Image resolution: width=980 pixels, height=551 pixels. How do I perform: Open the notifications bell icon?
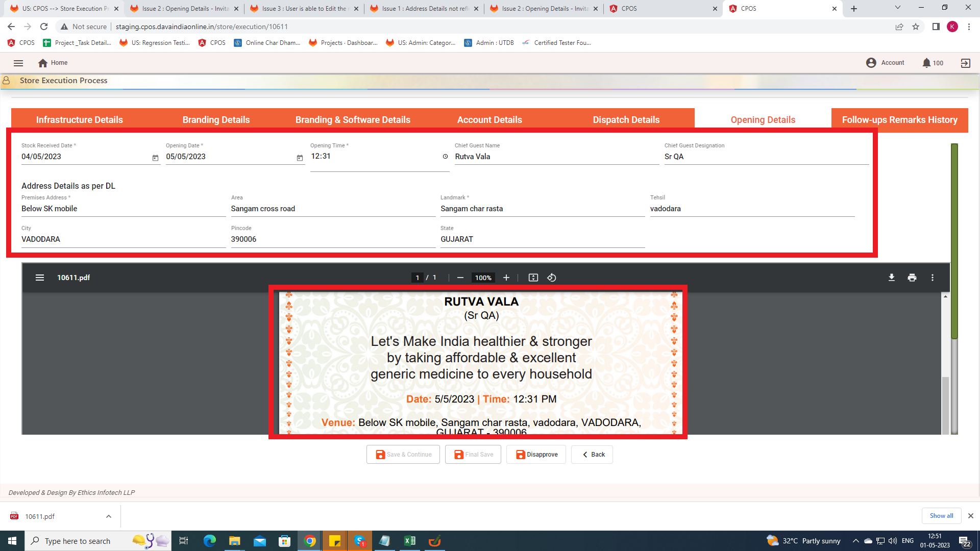click(x=926, y=63)
